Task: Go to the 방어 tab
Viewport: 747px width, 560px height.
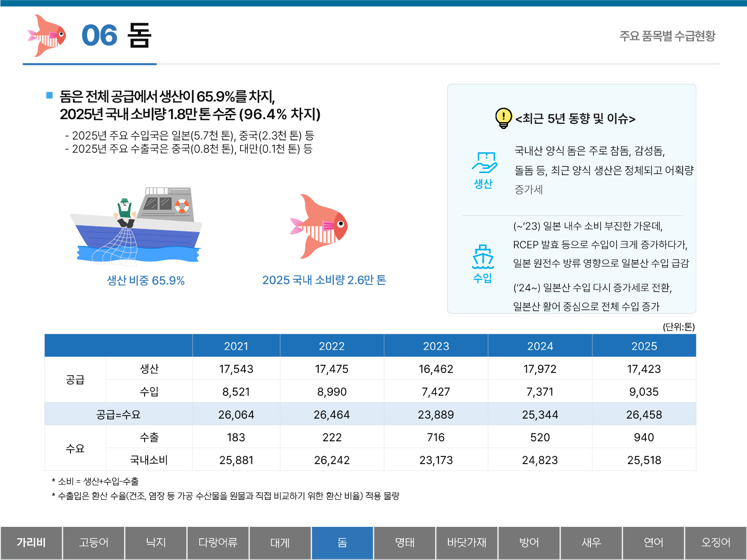Action: coord(529,542)
